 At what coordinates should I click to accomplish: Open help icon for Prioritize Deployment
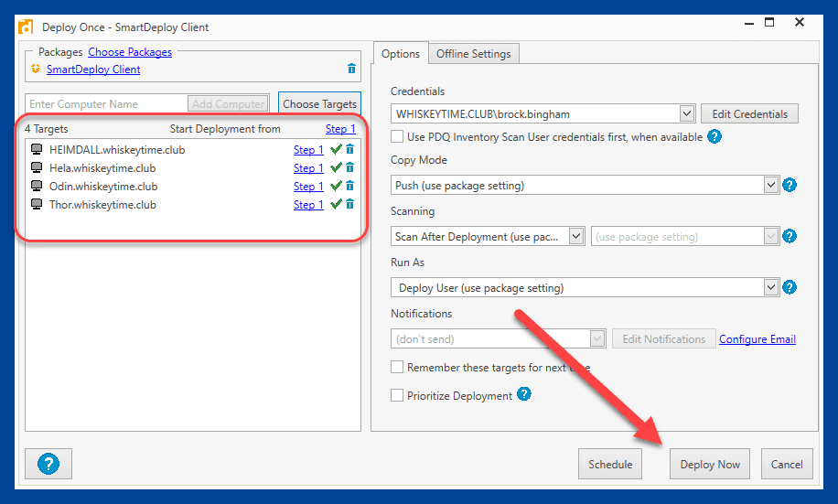523,394
